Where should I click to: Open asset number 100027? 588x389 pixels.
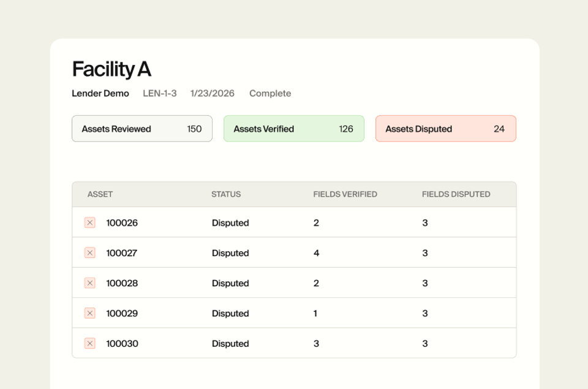point(121,253)
